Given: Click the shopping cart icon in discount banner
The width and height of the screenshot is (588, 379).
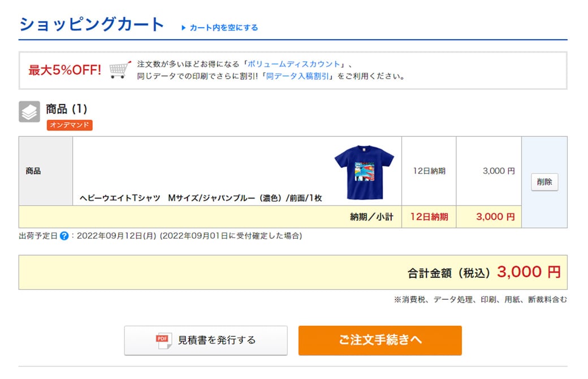Looking at the screenshot, I should click(120, 70).
